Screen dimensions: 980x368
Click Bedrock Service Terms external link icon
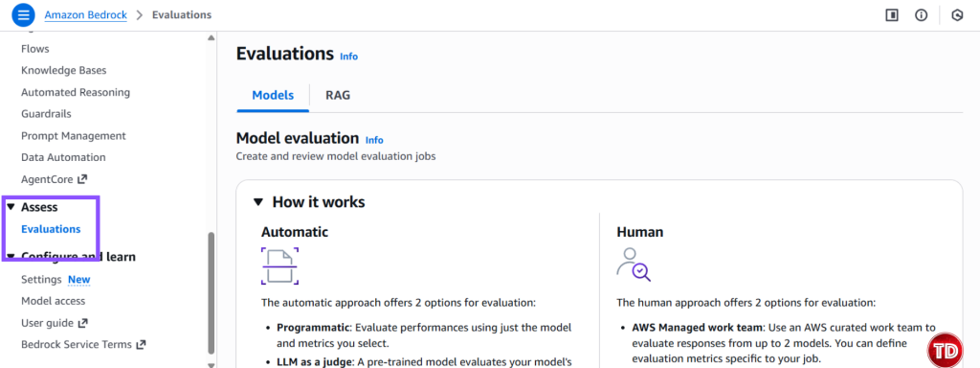pyautogui.click(x=141, y=345)
